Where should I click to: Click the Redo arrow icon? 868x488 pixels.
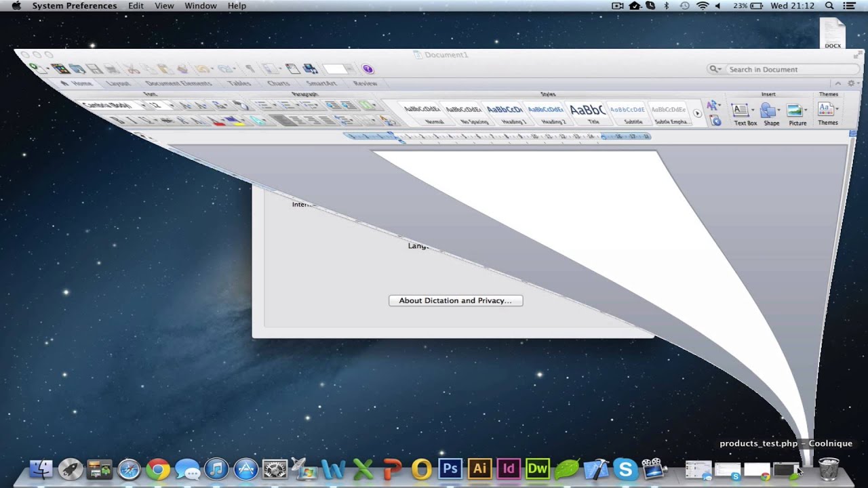click(225, 68)
